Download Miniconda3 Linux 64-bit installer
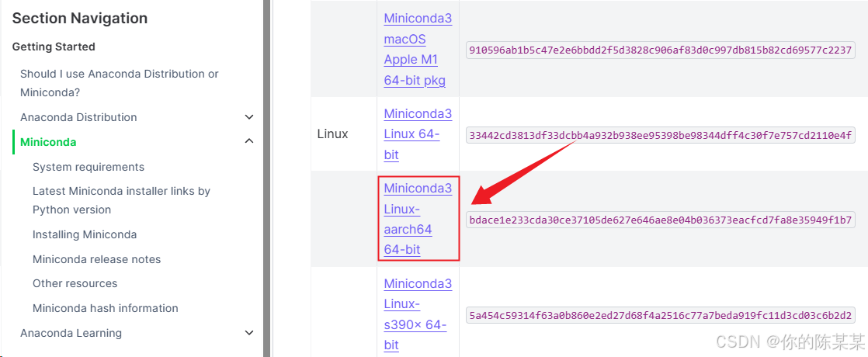 (x=418, y=134)
